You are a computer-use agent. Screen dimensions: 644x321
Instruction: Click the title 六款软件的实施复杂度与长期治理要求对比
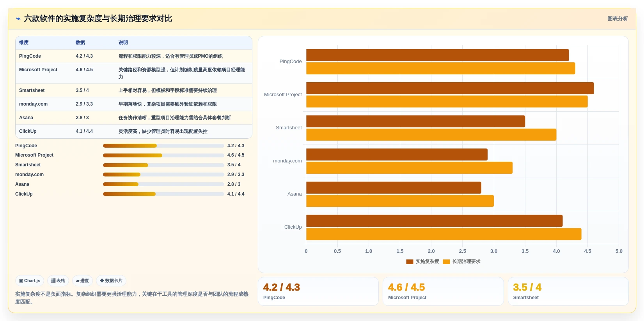click(98, 19)
